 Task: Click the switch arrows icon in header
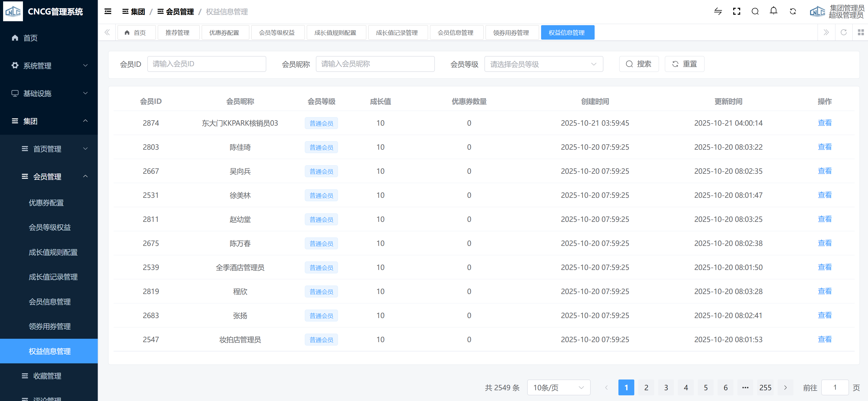[718, 11]
